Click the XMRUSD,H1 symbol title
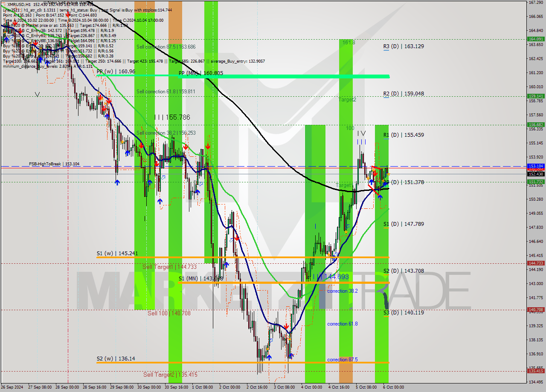The height and width of the screenshot is (392, 546). point(19,4)
